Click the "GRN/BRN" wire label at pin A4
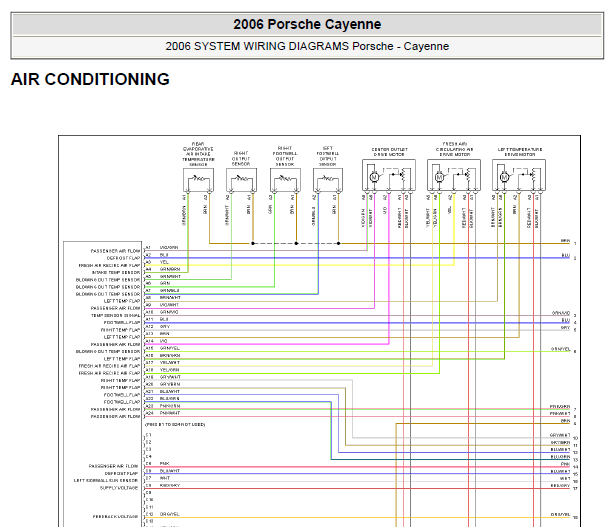Image resolution: width=616 pixels, height=527 pixels. 170,269
